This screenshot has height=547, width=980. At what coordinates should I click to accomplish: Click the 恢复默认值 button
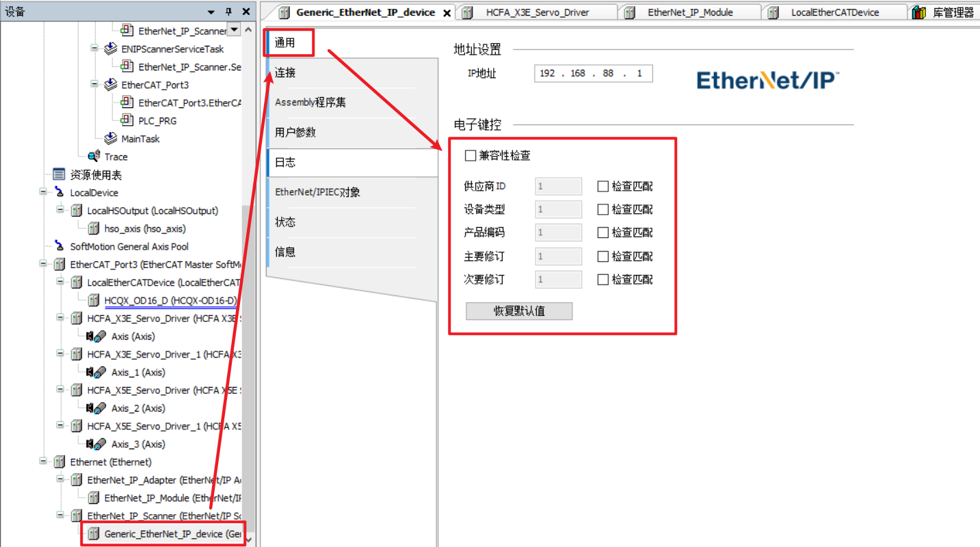pos(519,311)
